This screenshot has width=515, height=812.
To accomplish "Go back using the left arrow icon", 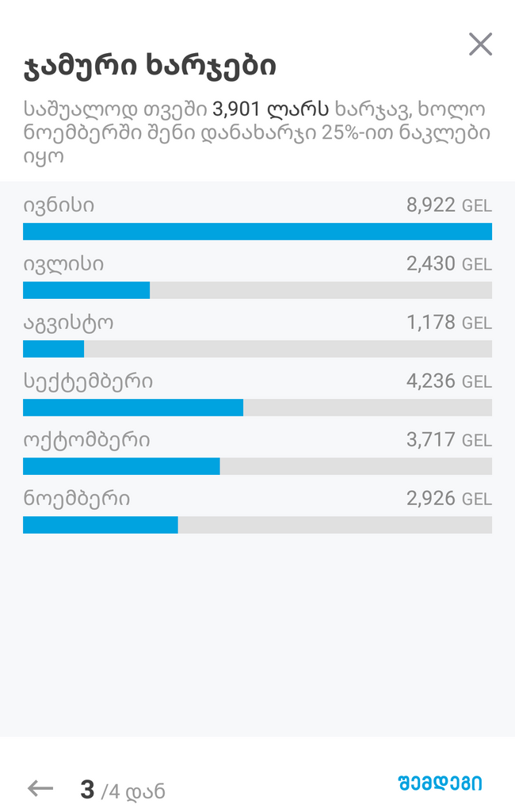I will (x=40, y=789).
